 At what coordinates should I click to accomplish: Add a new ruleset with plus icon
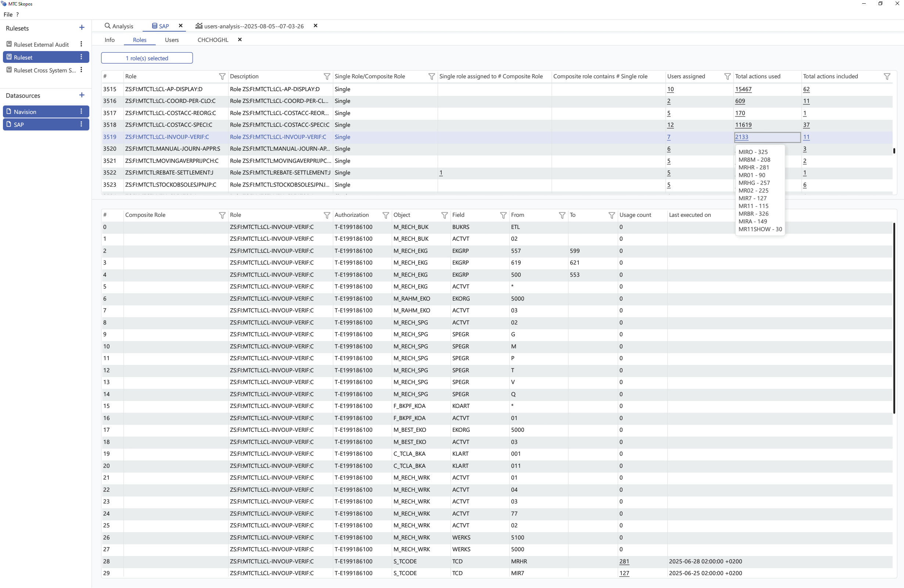click(x=82, y=28)
